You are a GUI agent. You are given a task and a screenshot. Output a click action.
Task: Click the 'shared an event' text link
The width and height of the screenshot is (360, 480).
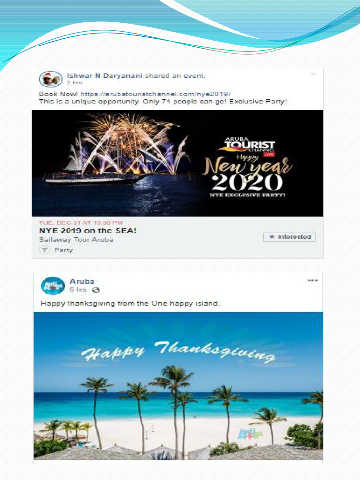175,76
